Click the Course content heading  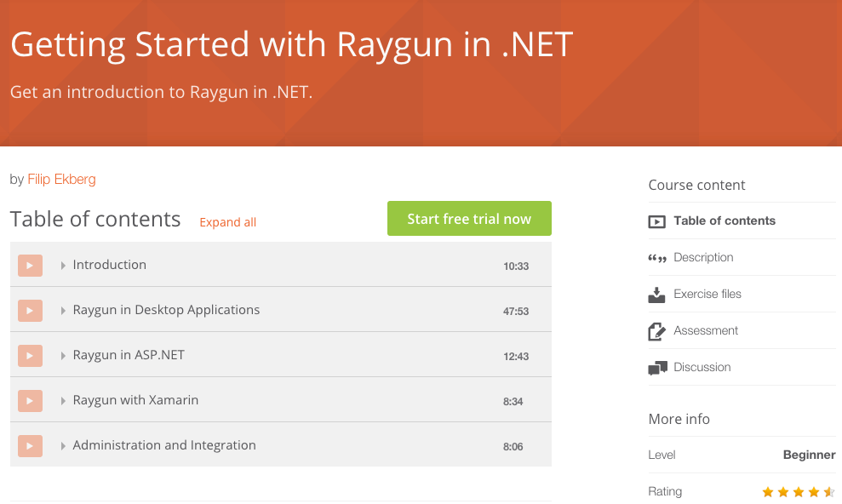click(x=696, y=186)
